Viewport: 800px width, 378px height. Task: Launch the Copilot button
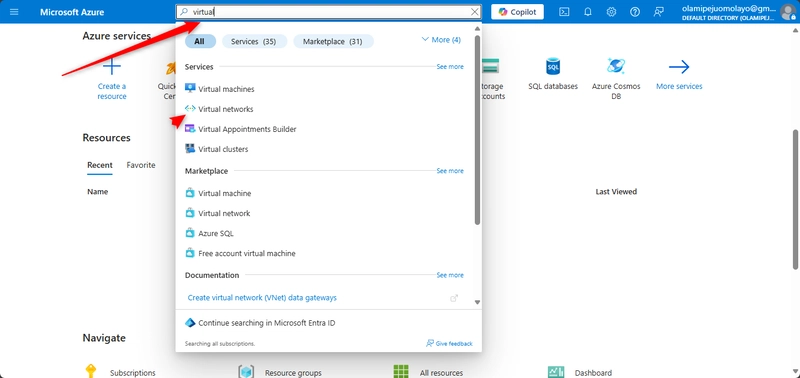click(517, 12)
